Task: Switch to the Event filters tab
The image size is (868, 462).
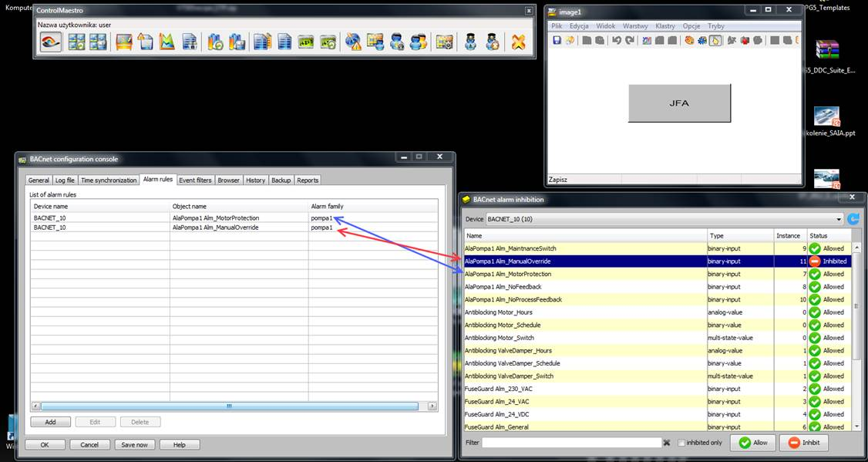Action: pos(195,180)
